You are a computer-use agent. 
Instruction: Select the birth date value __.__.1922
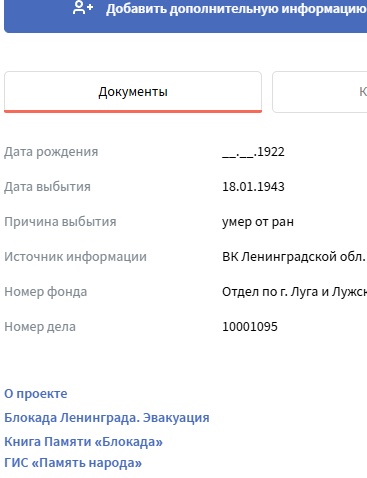(253, 152)
